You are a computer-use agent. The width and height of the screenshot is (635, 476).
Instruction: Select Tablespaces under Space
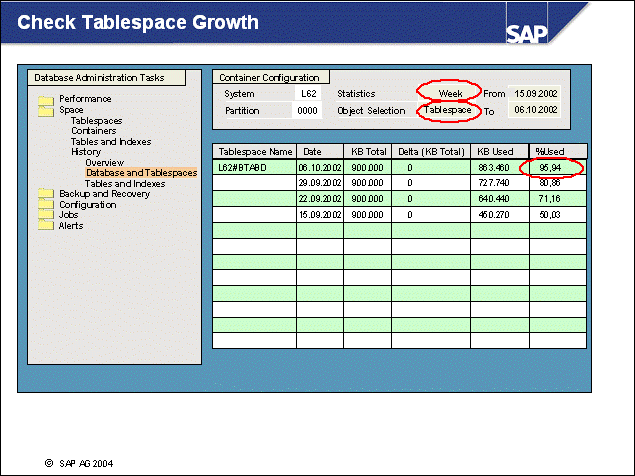tap(97, 121)
